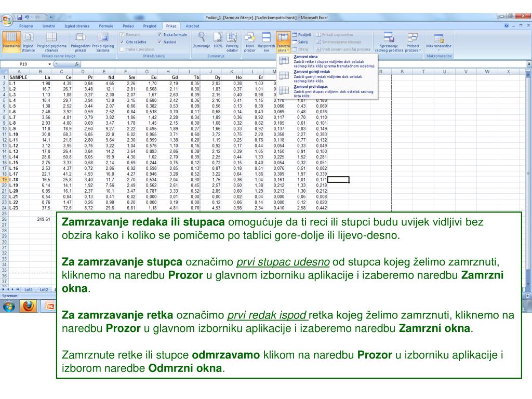Select column header S
The image size is (532, 399).
click(x=402, y=72)
